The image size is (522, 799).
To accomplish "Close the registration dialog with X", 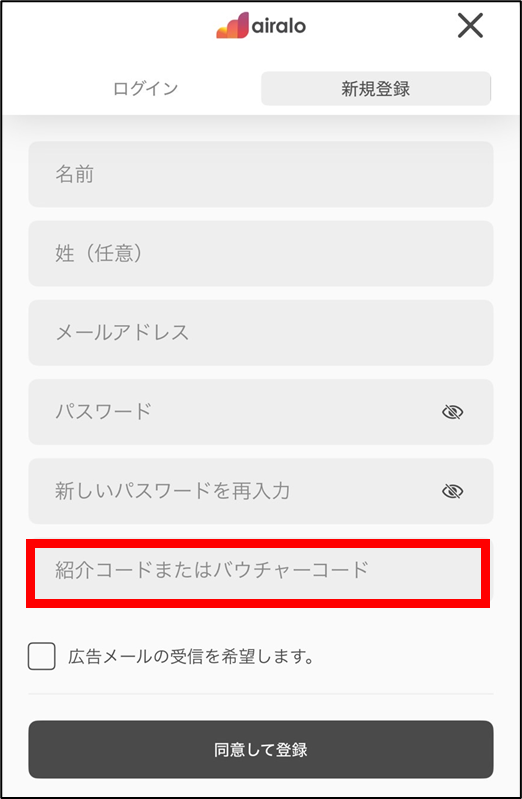I will [470, 25].
